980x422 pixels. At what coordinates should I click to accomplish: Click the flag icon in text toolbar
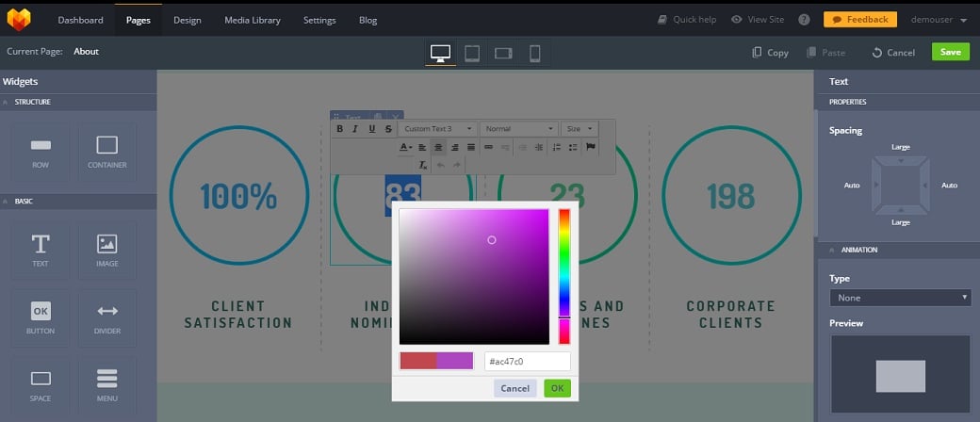point(591,147)
